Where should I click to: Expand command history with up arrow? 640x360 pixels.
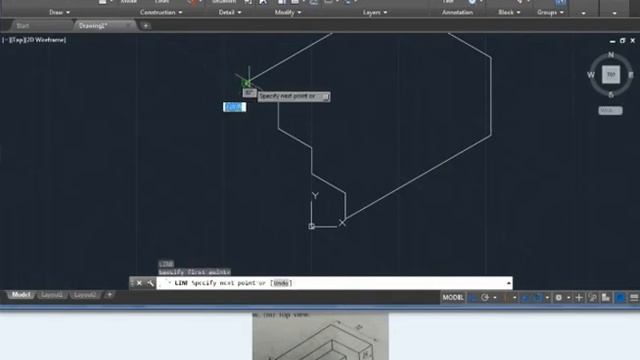point(509,283)
